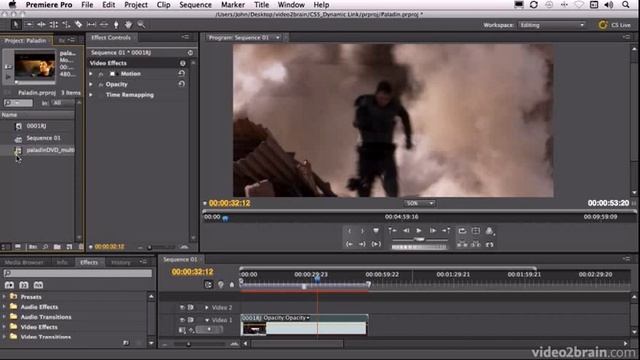
Task: Select the Rate Stretch tool
Action: coord(66,24)
